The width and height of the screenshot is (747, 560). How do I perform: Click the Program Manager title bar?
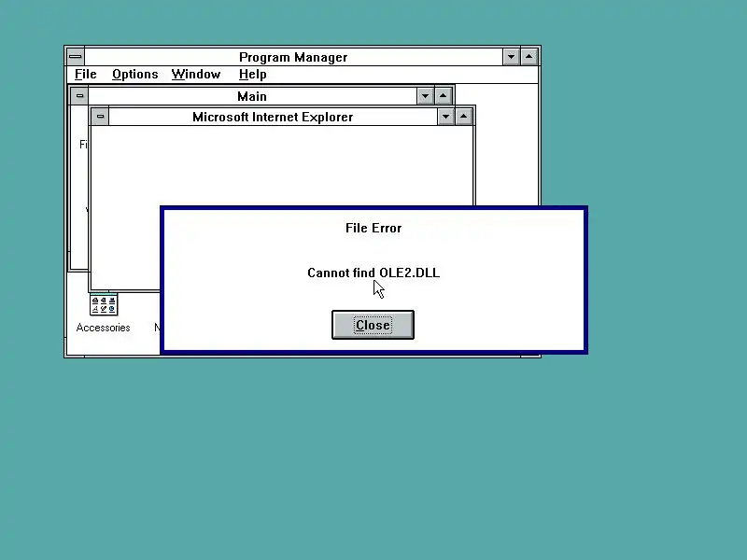pyautogui.click(x=293, y=57)
